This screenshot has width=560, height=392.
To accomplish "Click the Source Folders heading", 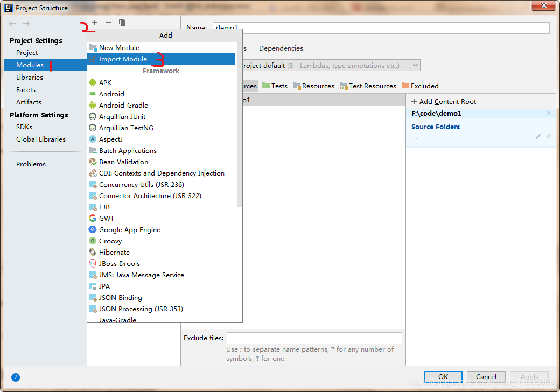I will click(436, 127).
